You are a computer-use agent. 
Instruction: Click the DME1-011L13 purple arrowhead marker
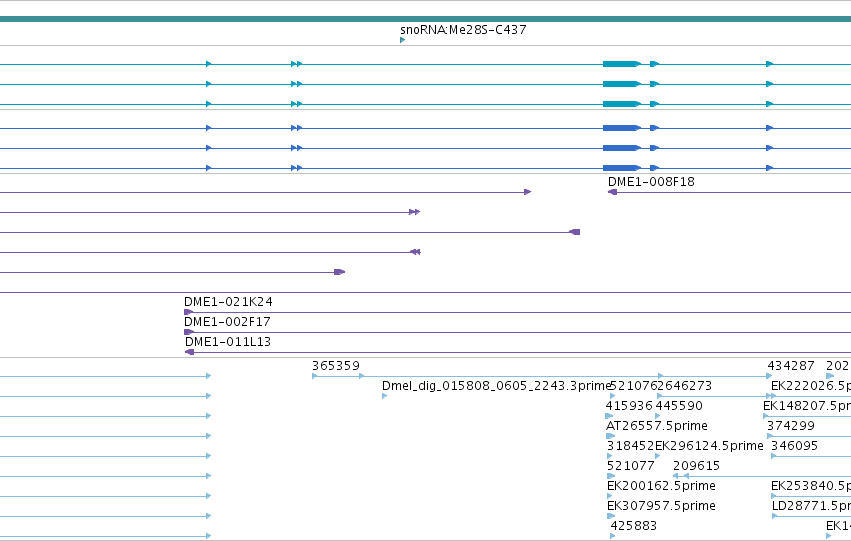[189, 352]
